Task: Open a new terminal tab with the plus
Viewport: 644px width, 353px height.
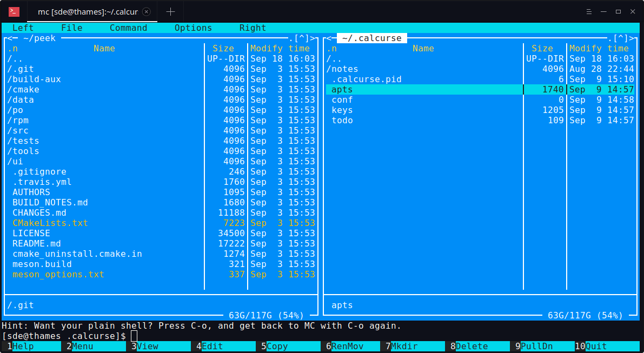Action: pos(170,11)
